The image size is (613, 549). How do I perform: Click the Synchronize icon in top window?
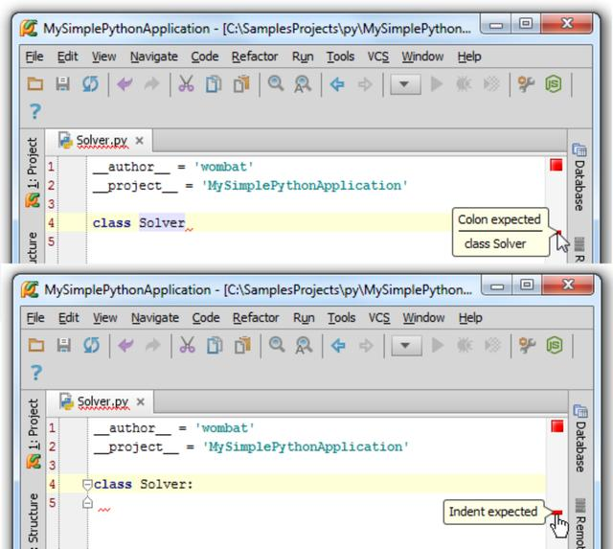point(90,84)
